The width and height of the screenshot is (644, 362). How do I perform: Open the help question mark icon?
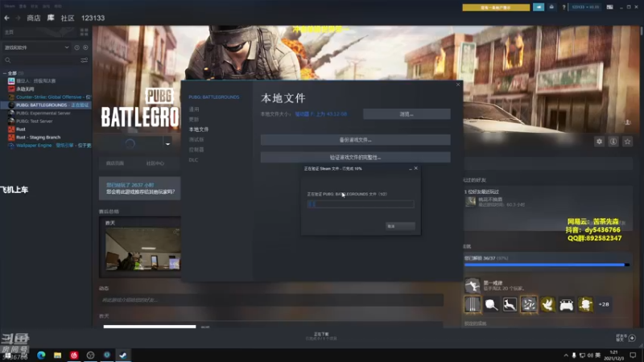[564, 7]
